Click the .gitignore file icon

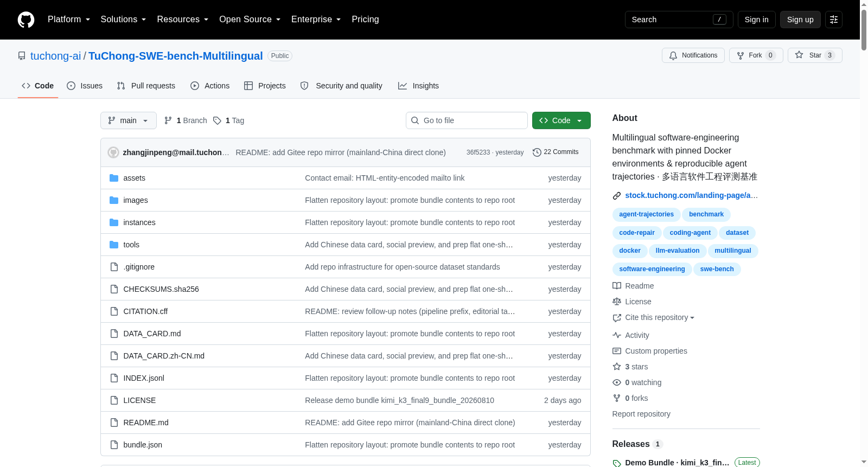pyautogui.click(x=114, y=267)
